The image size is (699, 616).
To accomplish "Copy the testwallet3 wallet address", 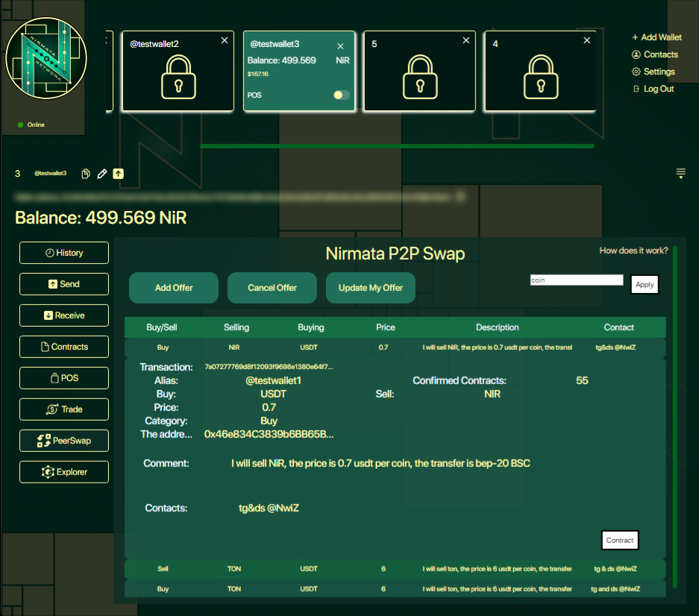I will point(86,174).
